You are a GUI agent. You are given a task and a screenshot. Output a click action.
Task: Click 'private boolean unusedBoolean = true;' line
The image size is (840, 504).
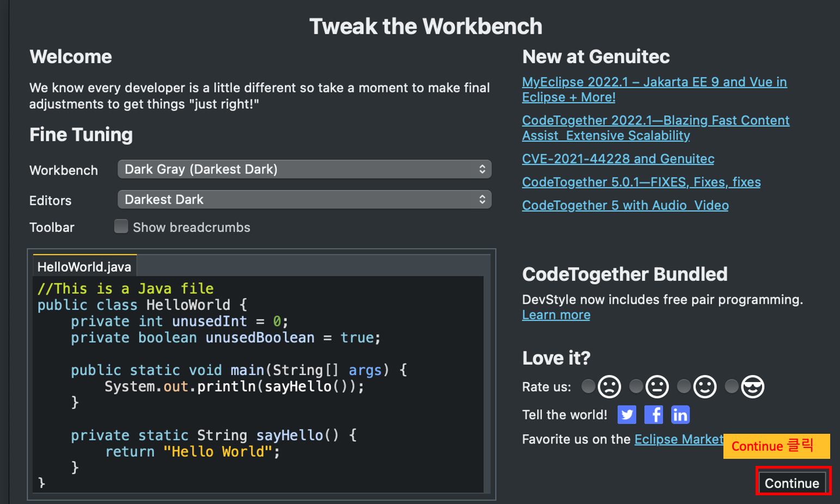(226, 337)
